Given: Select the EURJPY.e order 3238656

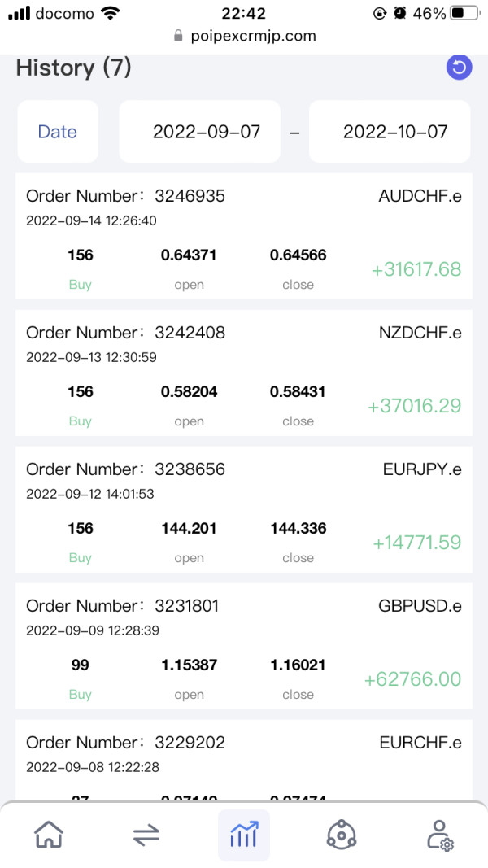Looking at the screenshot, I should [x=244, y=509].
